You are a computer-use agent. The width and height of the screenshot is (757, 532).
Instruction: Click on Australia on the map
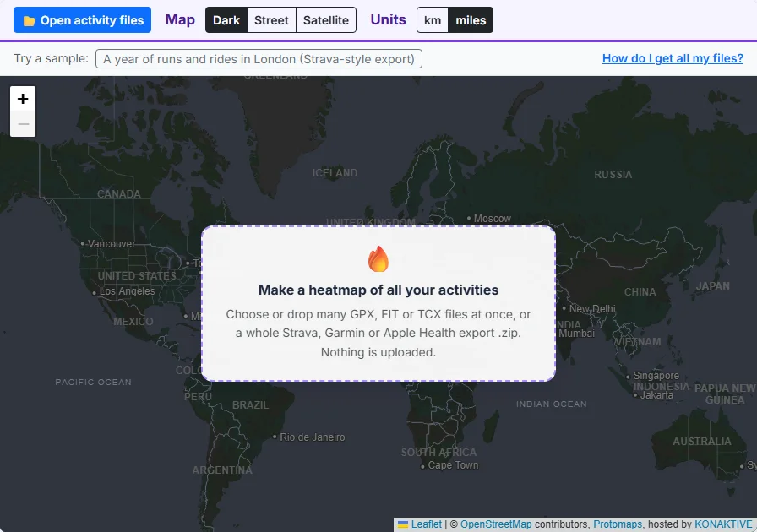[702, 442]
